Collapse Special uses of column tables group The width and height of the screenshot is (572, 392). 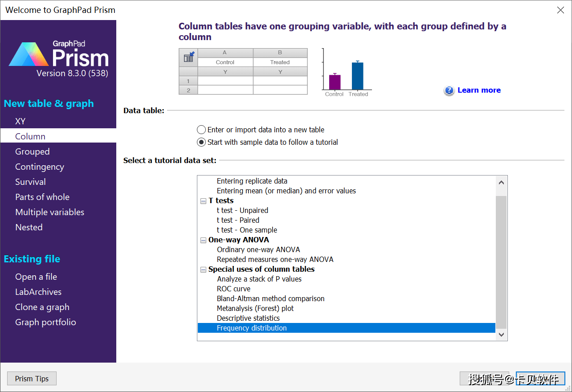click(203, 269)
